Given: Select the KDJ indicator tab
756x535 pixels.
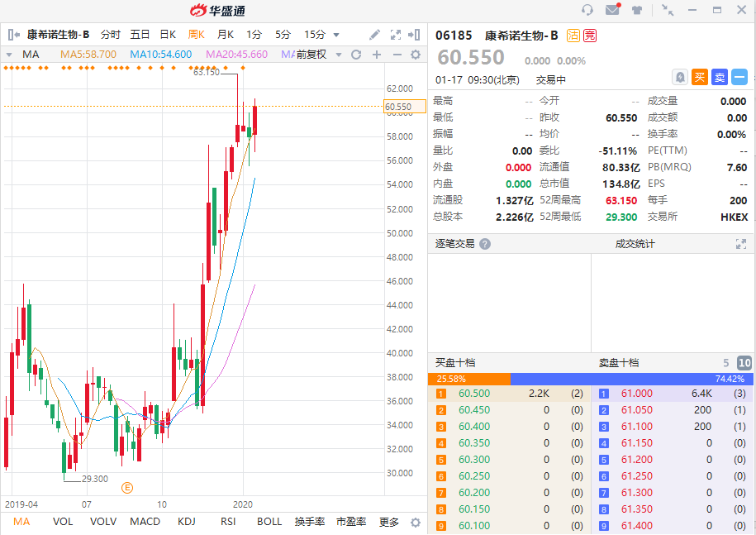Looking at the screenshot, I should (x=186, y=522).
